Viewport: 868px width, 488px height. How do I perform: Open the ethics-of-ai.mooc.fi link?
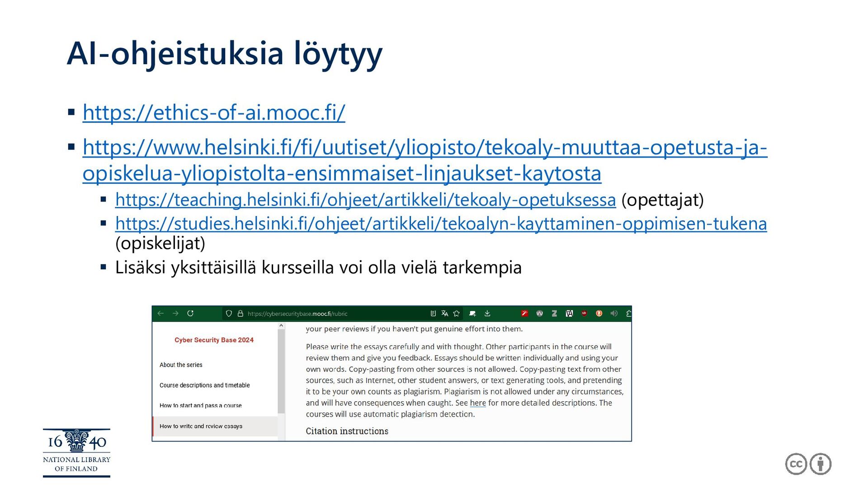[214, 113]
